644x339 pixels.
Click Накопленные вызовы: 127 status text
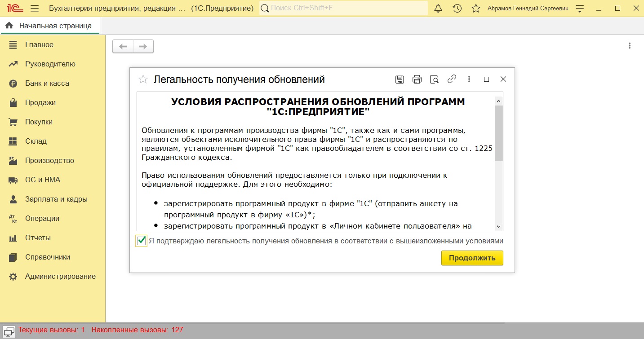pyautogui.click(x=138, y=330)
